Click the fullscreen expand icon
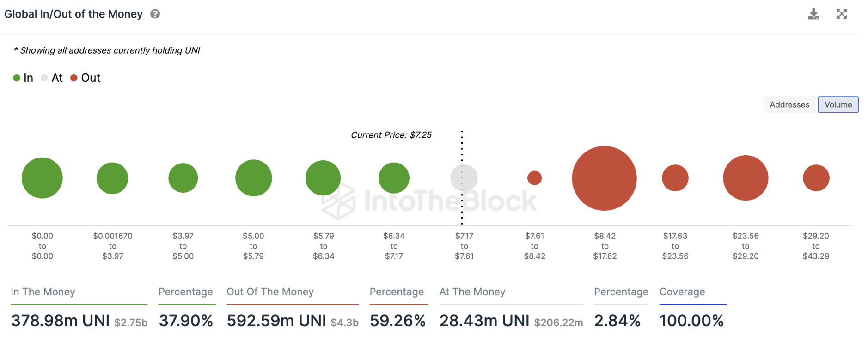868x341 pixels. pyautogui.click(x=842, y=14)
